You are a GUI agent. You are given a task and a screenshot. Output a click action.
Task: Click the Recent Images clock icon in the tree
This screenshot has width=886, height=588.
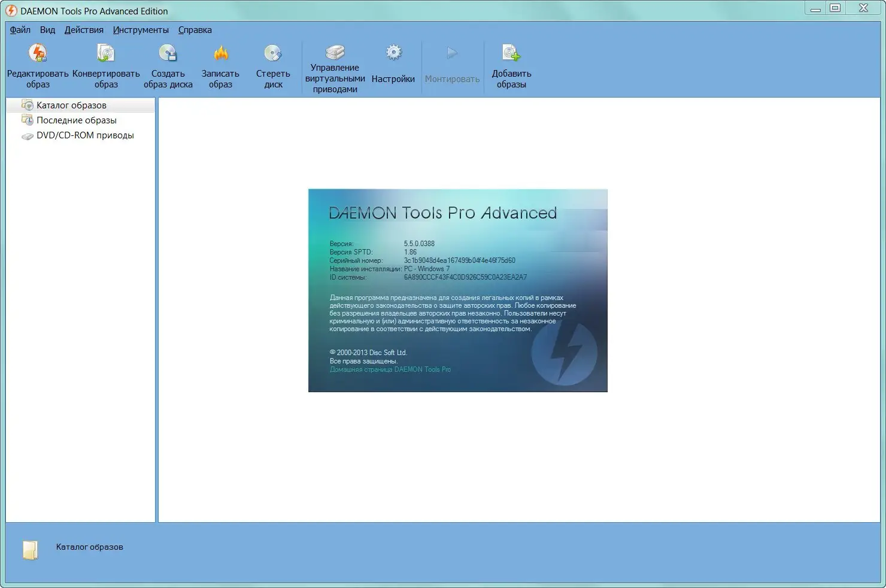pyautogui.click(x=28, y=120)
